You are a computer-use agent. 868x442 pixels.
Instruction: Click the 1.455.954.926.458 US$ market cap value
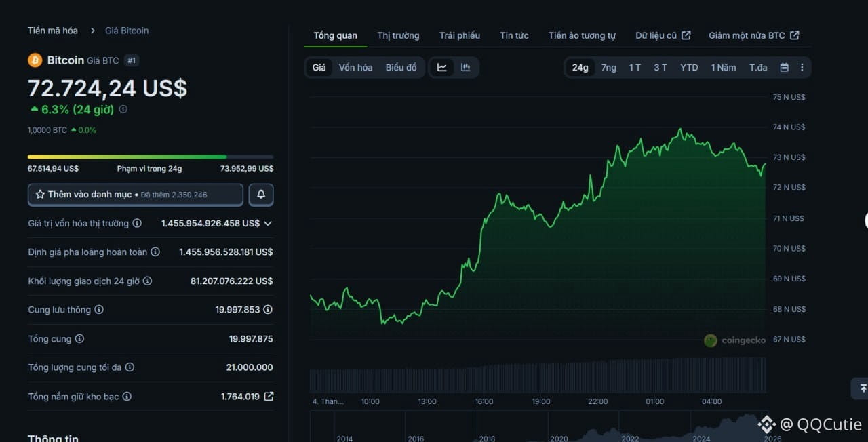click(x=210, y=223)
